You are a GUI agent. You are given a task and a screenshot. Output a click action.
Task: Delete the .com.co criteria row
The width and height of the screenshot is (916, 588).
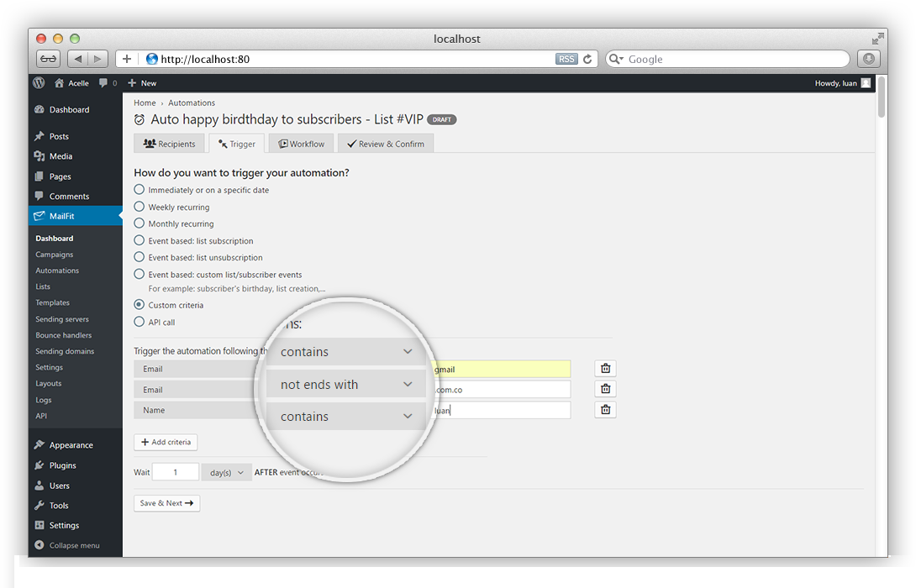pyautogui.click(x=606, y=389)
